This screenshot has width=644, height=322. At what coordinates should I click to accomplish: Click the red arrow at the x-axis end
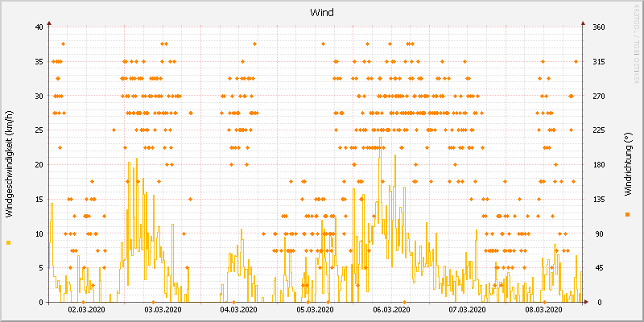[x=586, y=302]
